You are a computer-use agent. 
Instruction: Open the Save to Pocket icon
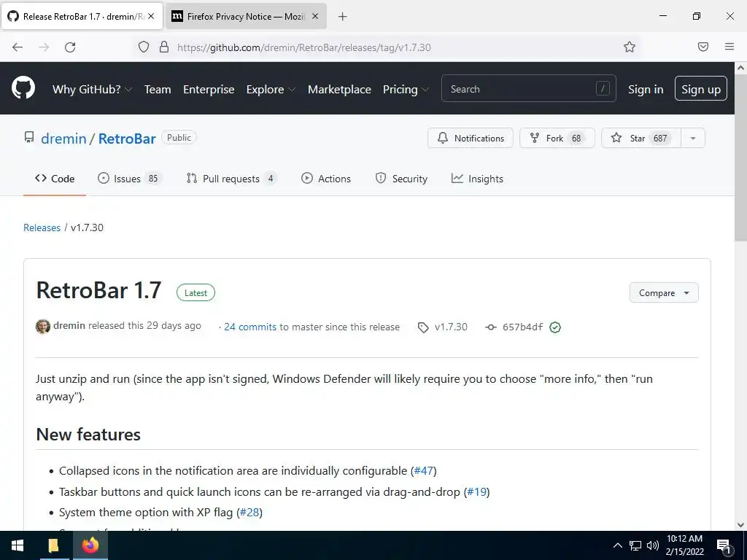[703, 47]
